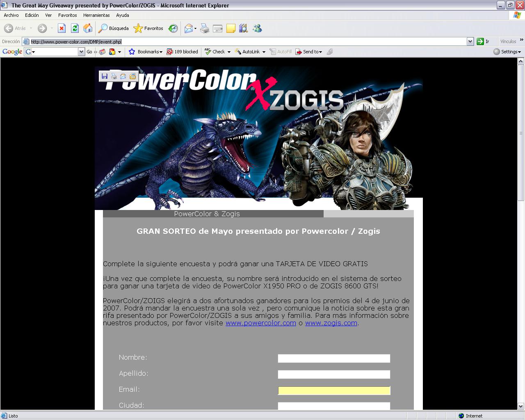525x420 pixels.
Task: Click the Apellido input field
Action: (334, 374)
